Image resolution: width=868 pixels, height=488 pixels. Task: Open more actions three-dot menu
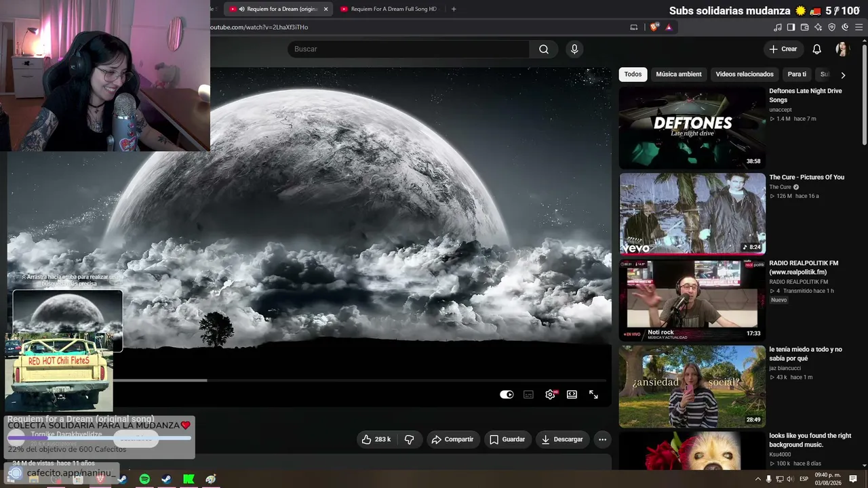[x=602, y=439]
